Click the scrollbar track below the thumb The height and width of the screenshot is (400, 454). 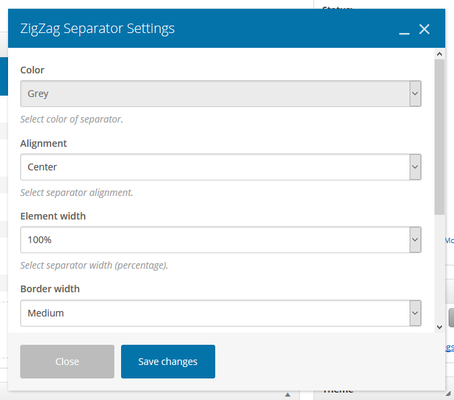439,269
